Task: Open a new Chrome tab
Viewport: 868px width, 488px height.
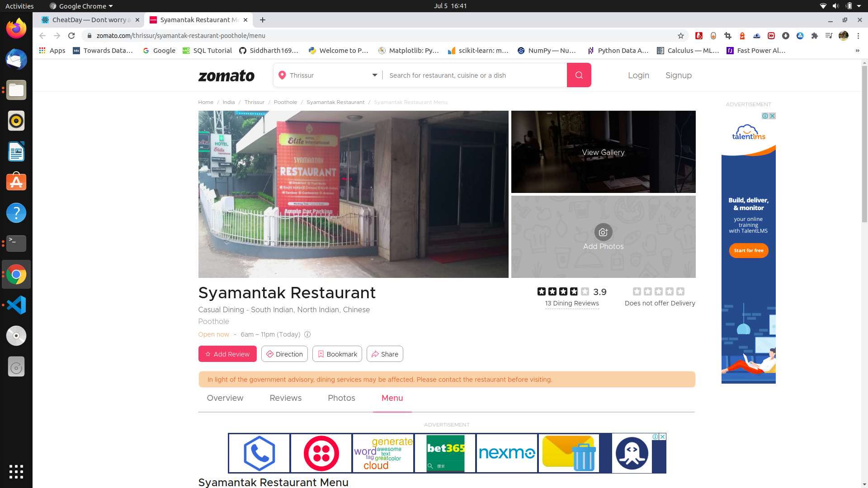Action: pos(263,20)
